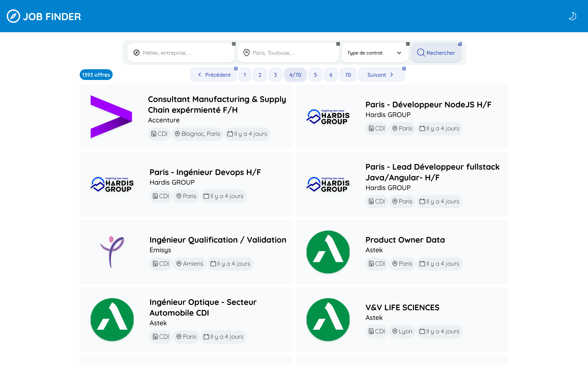Viewport: 588px width, 365px height.
Task: Click Astek logo on Product Owner Data
Action: coord(328,252)
